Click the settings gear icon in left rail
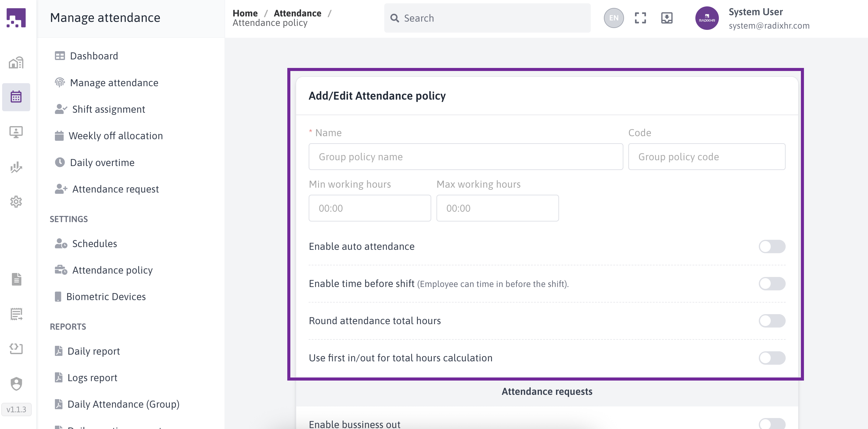Screen dimensions: 868x429 pyautogui.click(x=16, y=202)
